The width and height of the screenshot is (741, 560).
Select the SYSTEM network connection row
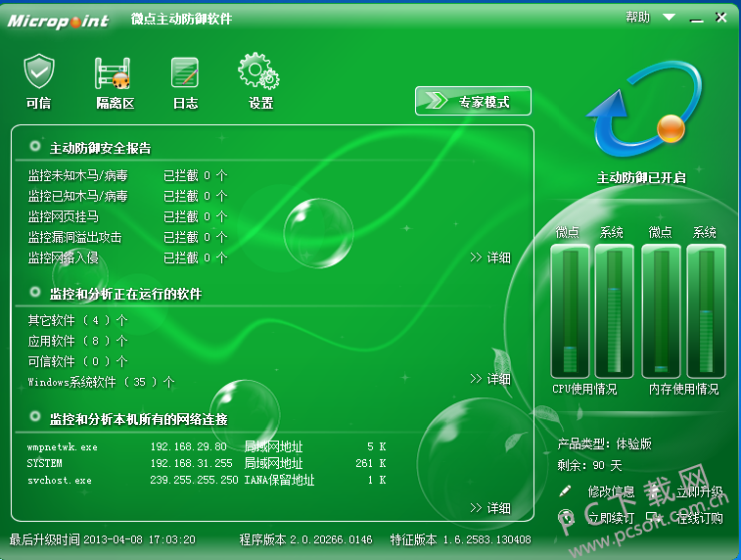(207, 463)
